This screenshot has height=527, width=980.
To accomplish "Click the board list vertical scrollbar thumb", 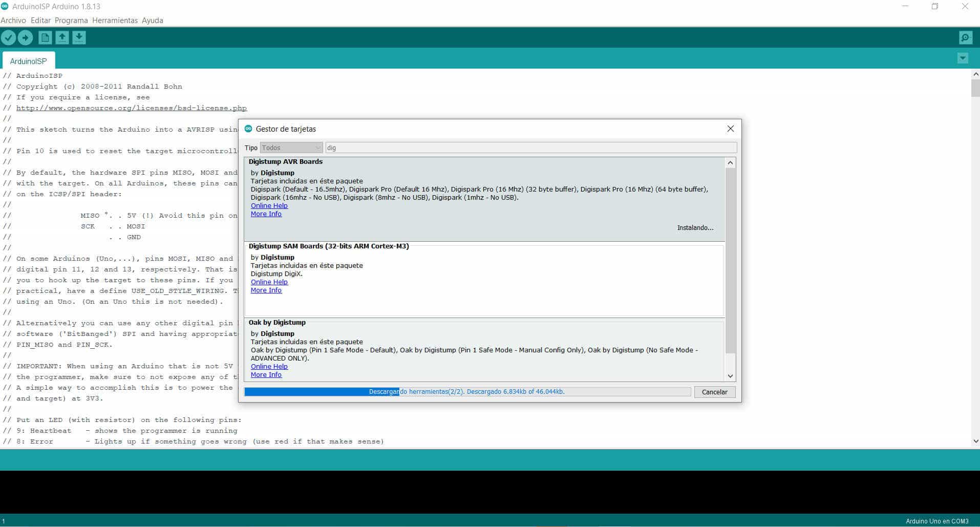I will point(731,260).
